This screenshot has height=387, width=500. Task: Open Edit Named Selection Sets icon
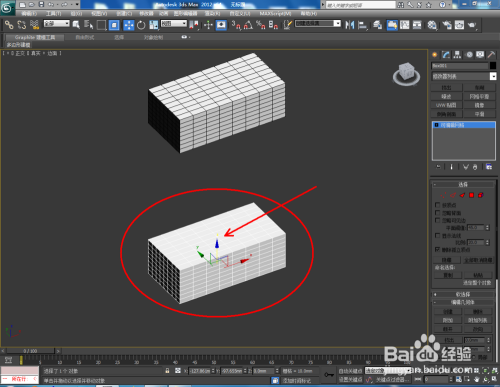[287, 25]
